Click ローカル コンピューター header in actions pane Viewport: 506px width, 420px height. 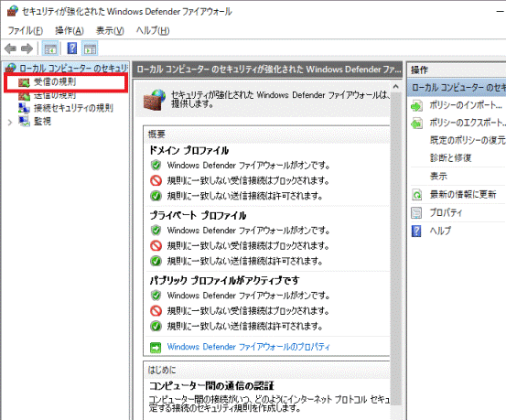457,88
